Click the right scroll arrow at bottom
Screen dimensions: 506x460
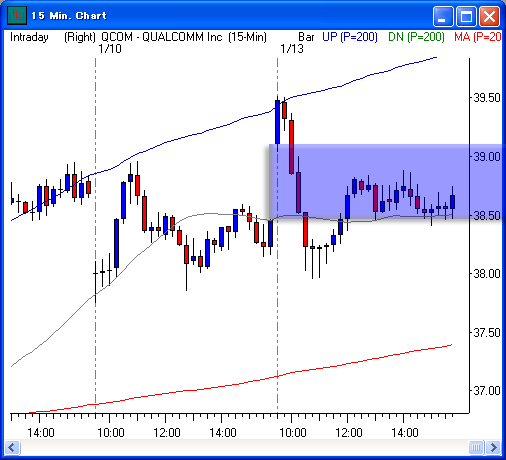[x=493, y=447]
